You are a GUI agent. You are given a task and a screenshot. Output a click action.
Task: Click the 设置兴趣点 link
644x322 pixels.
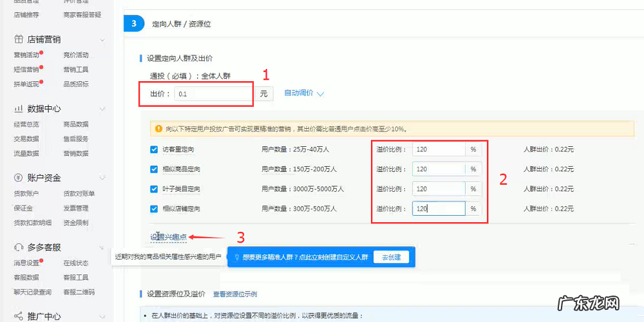tap(168, 236)
